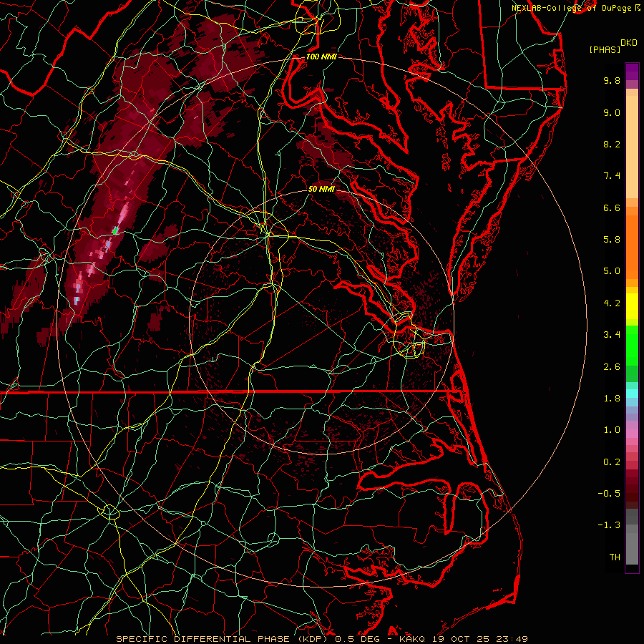This screenshot has width=644, height=644.
Task: Click the 3.4 scale value
Action: pyautogui.click(x=612, y=335)
